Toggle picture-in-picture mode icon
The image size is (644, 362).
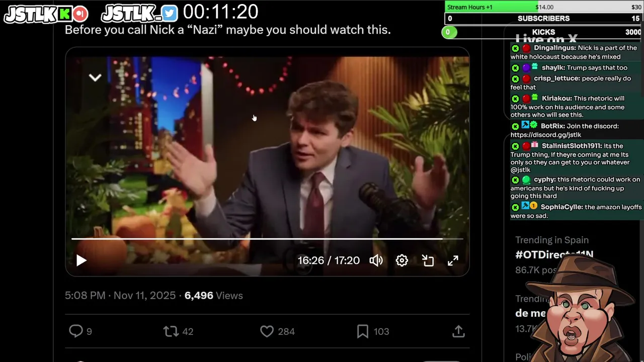pyautogui.click(x=428, y=260)
